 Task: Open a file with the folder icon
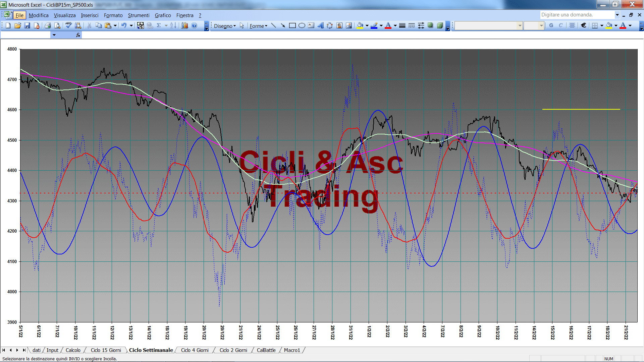tap(18, 25)
